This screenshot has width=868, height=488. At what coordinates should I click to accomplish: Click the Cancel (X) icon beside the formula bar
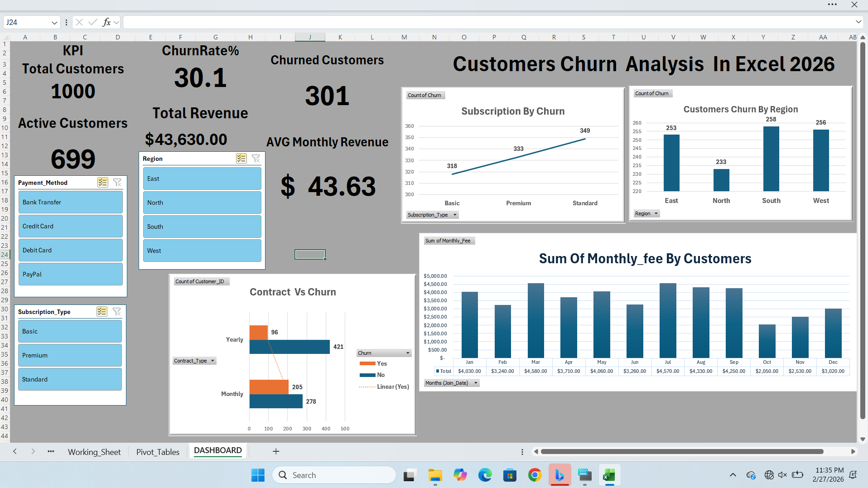click(79, 22)
